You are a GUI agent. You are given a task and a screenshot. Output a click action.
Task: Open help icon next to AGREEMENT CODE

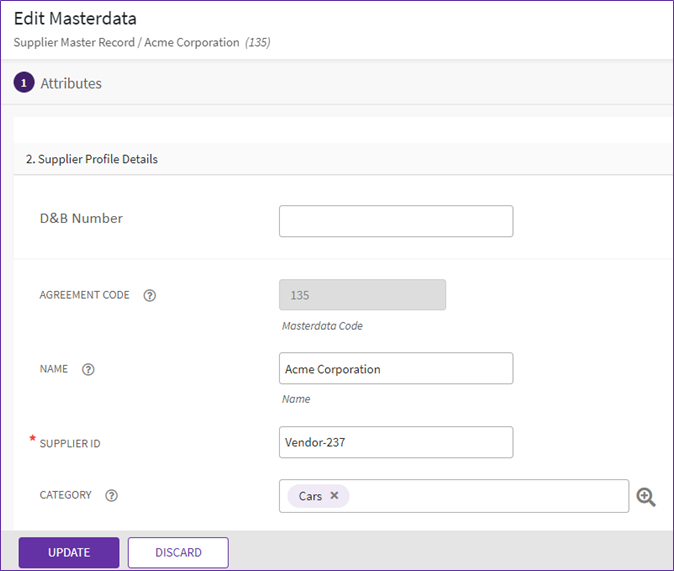click(150, 295)
